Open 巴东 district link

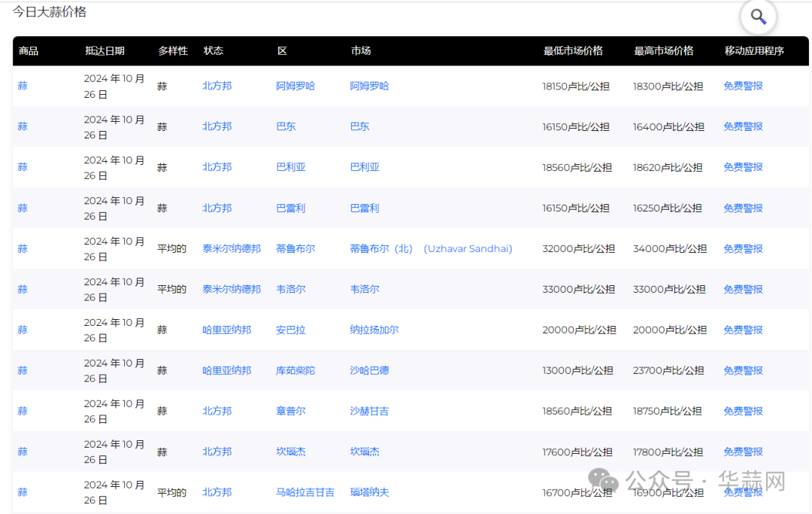point(286,126)
